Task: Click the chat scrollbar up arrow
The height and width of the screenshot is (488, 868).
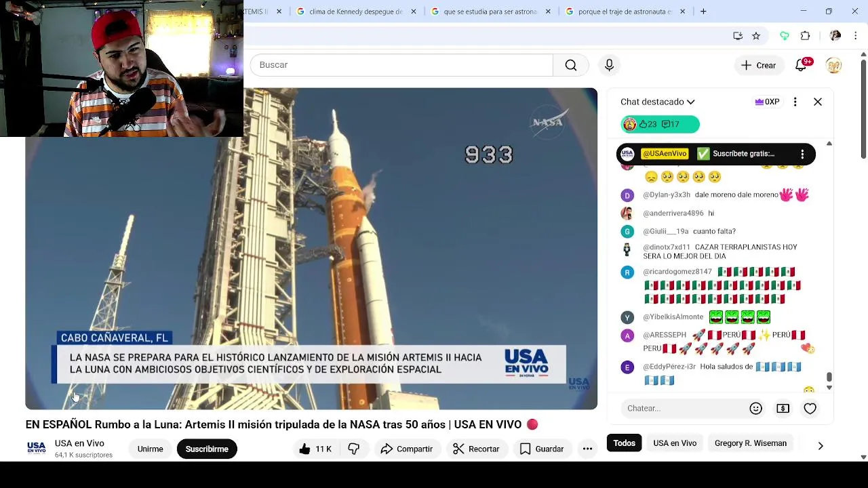Action: coord(829,144)
